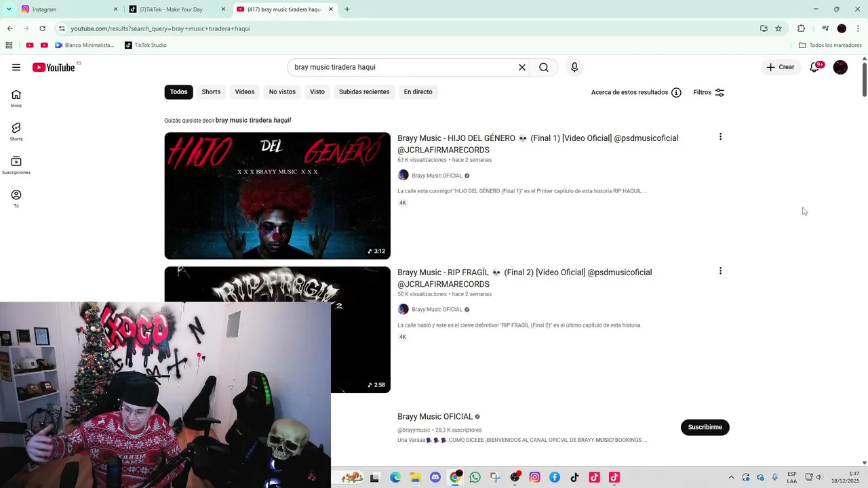Reload the current page
This screenshot has width=868, height=488.
coord(42,28)
